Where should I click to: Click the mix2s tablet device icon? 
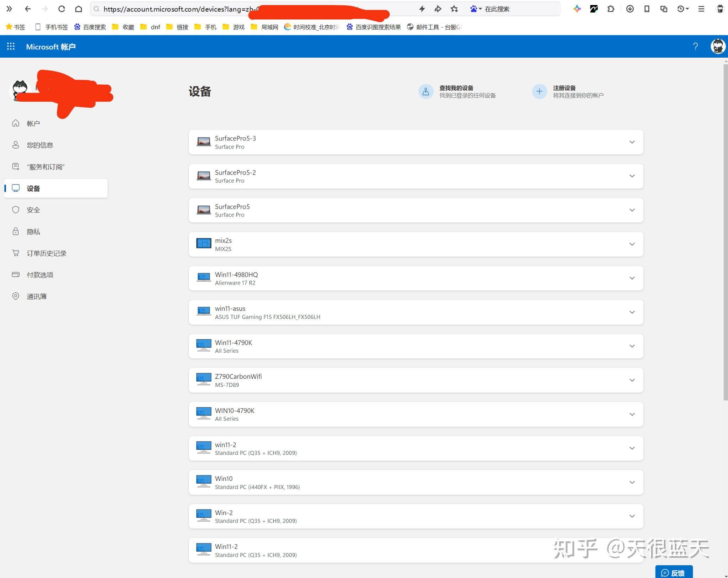[x=204, y=244]
